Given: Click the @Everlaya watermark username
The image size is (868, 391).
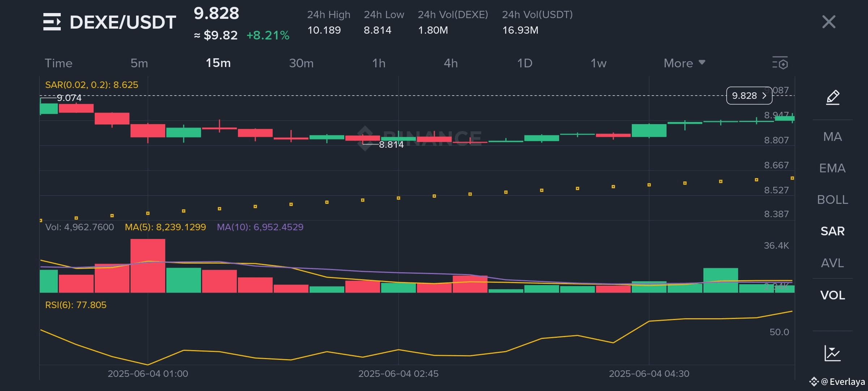Looking at the screenshot, I should [x=843, y=382].
